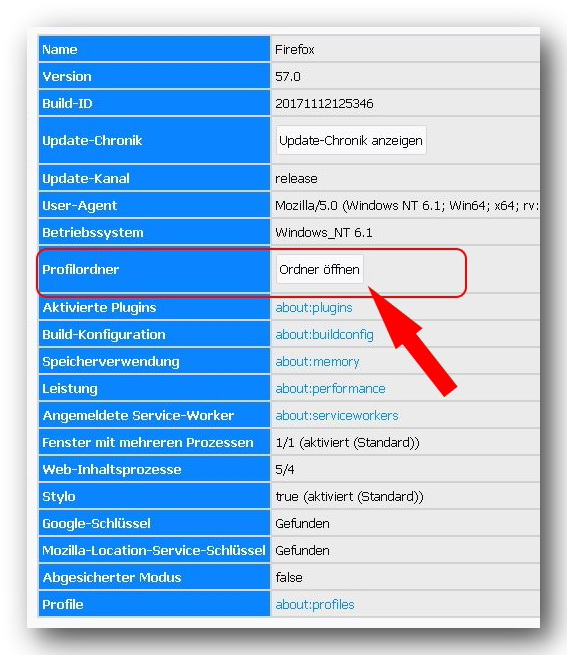
Task: Select the Build-ID number 20171112125346
Action: [x=324, y=104]
